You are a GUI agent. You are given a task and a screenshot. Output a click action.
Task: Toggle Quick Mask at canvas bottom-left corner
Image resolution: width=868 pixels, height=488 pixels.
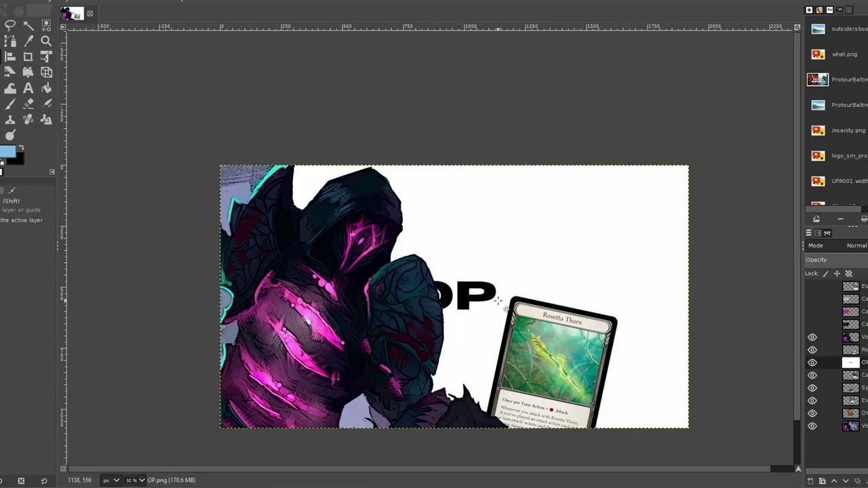63,468
